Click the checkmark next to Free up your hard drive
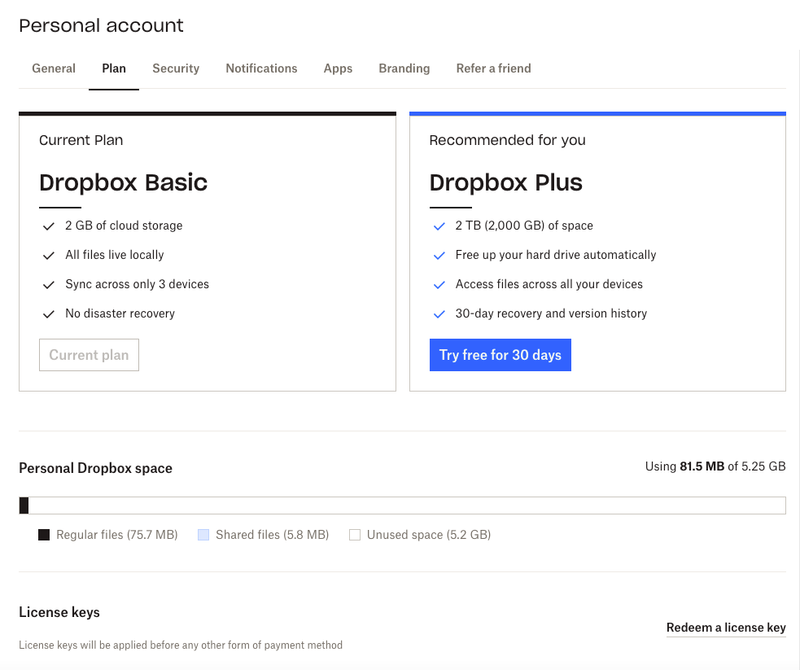Screen dimensions: 800x670 438,255
